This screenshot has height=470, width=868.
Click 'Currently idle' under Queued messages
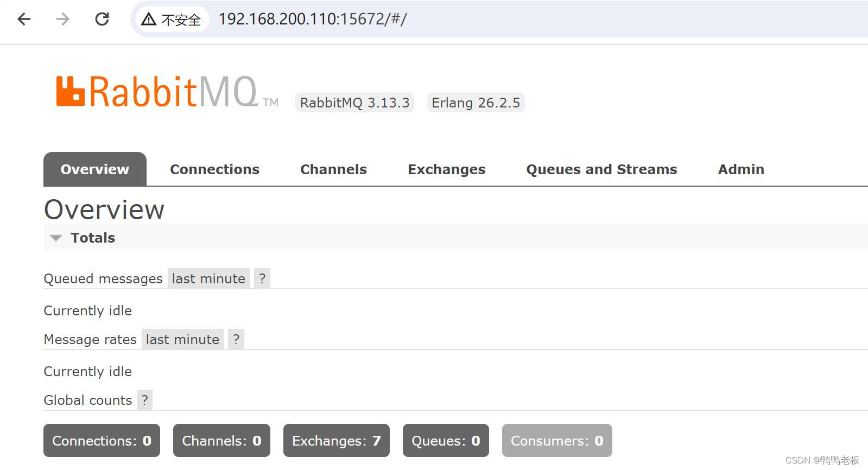pos(88,310)
